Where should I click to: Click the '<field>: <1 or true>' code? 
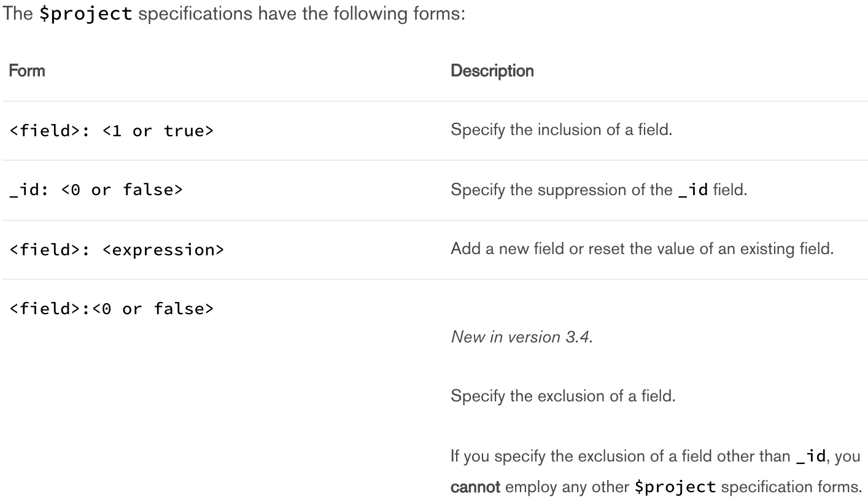click(111, 131)
